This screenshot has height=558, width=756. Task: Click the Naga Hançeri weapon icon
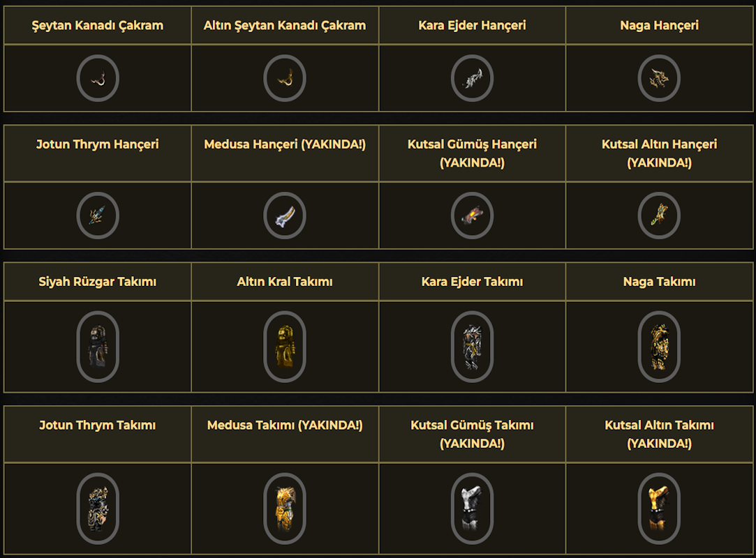(x=659, y=78)
